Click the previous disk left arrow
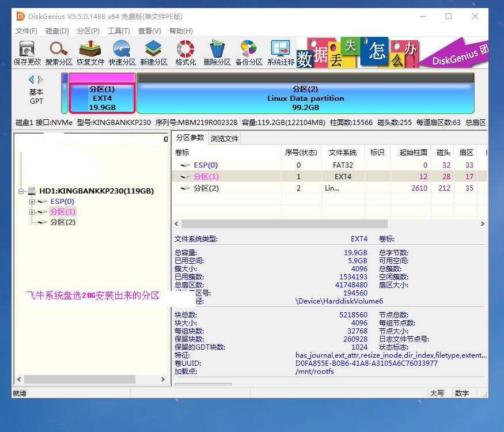Viewport: 504px width, 432px height. pyautogui.click(x=31, y=80)
